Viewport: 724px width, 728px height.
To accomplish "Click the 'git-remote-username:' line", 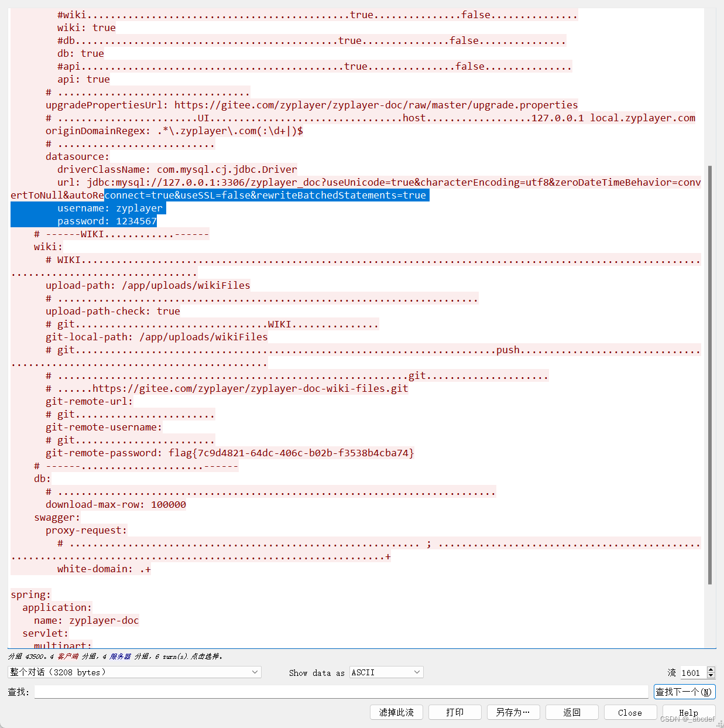I will [x=104, y=427].
